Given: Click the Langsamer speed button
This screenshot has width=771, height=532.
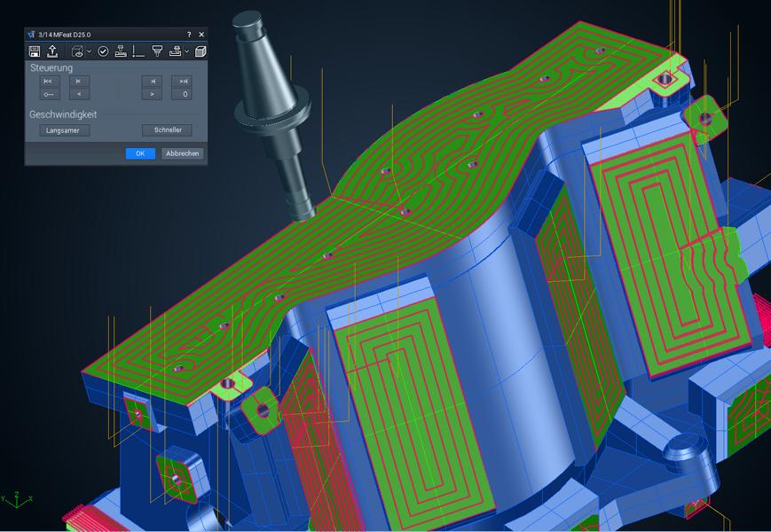Looking at the screenshot, I should click(x=65, y=130).
